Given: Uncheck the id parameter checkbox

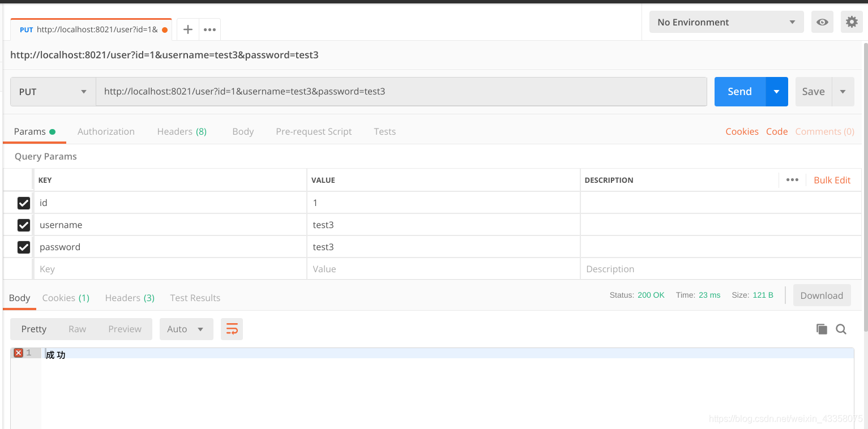Looking at the screenshot, I should tap(24, 203).
